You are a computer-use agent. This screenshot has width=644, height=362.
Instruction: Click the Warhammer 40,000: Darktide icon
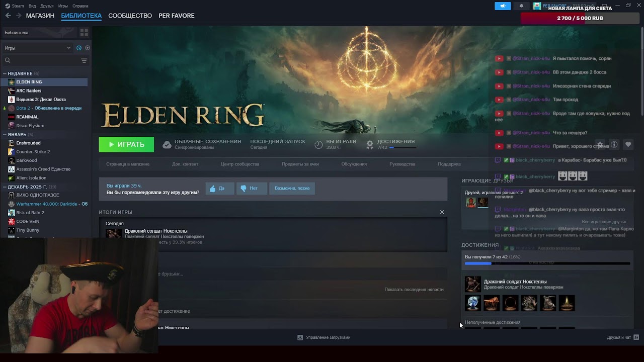tap(12, 204)
